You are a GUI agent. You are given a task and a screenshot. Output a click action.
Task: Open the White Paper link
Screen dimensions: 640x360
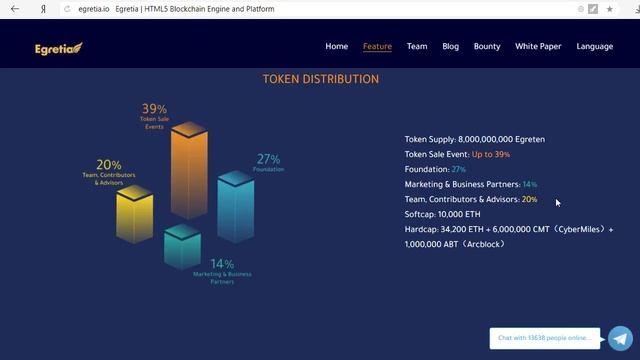[x=538, y=47]
